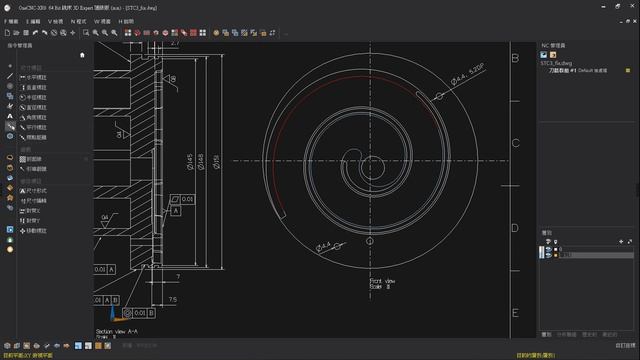Select the overlapping squares tool in the sidebar

[x=10, y=96]
